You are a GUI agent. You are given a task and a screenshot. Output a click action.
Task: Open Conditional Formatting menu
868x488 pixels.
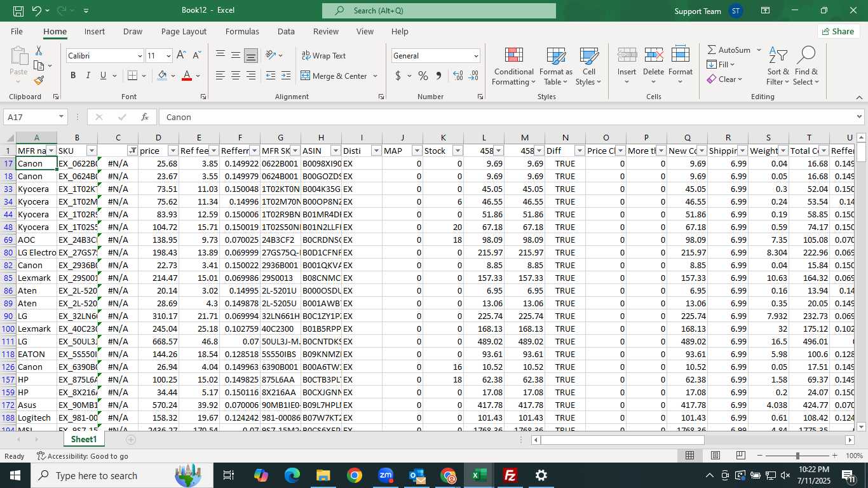(514, 66)
